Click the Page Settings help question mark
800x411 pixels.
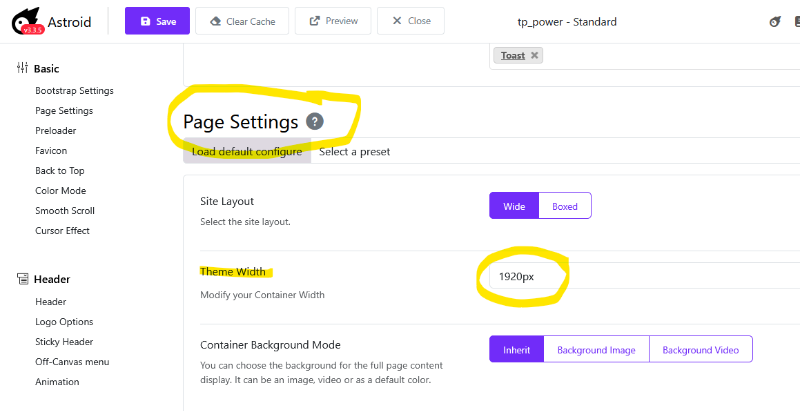click(315, 122)
